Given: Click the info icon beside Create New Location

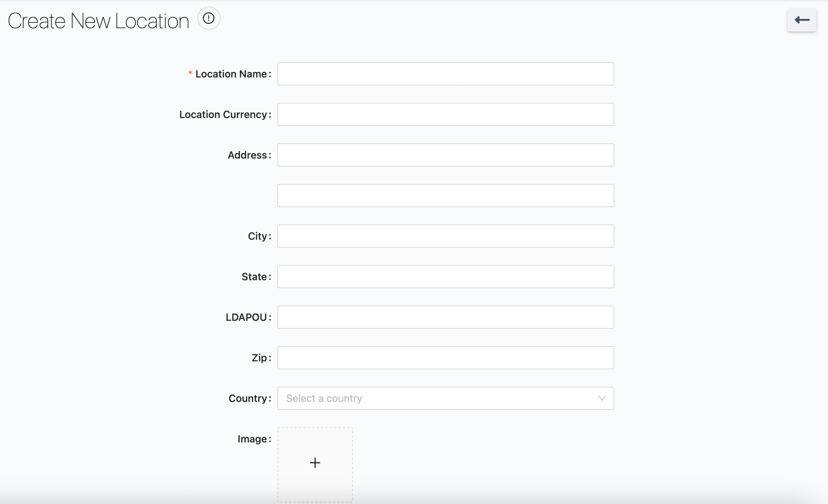Looking at the screenshot, I should 209,18.
